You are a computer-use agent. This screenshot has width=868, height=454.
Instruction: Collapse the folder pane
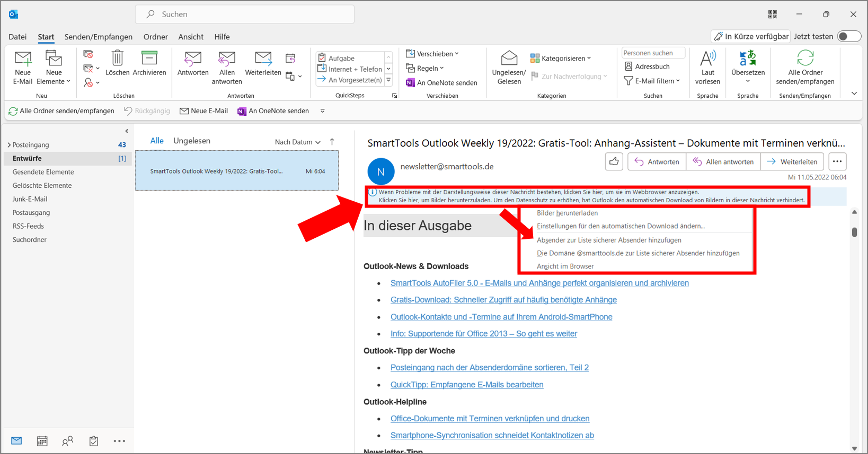point(127,131)
